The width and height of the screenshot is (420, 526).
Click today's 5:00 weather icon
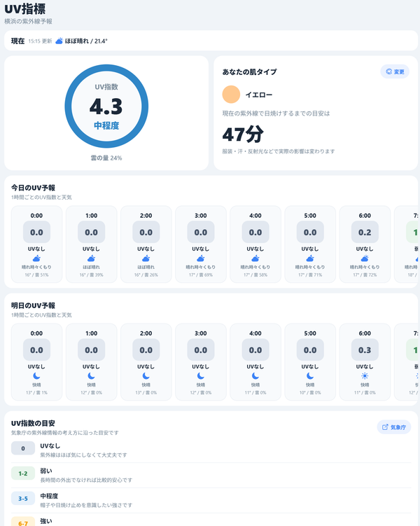point(310,258)
